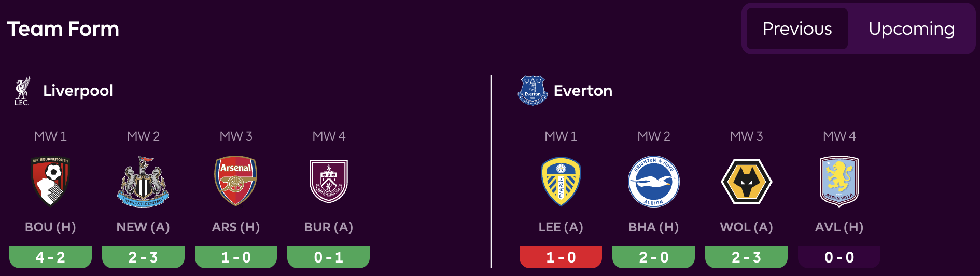Click the 1 - 0 Arsenal result
The image size is (980, 276).
click(x=236, y=257)
